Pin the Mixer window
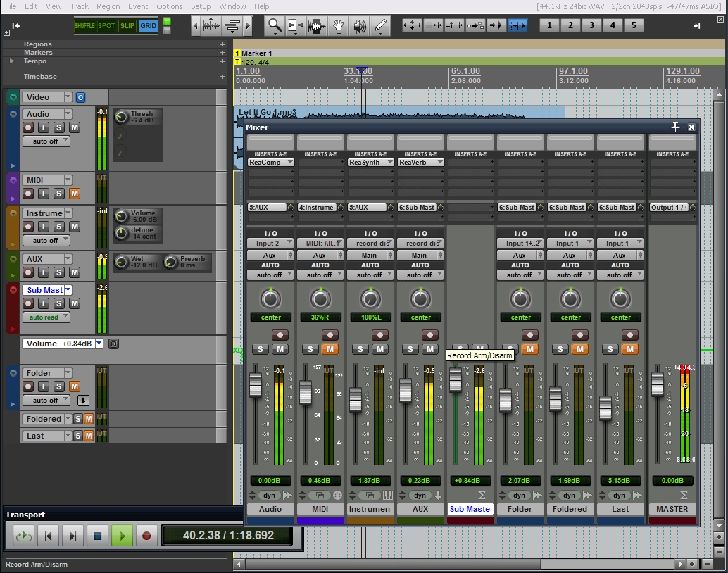 coord(675,127)
